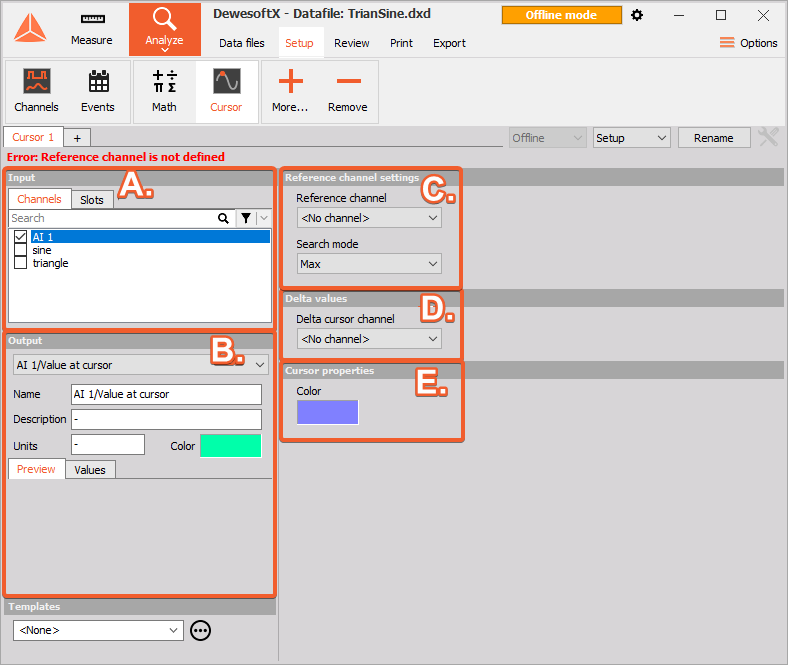Open templates ellipsis options button
Image resolution: width=788 pixels, height=665 pixels.
click(x=201, y=630)
